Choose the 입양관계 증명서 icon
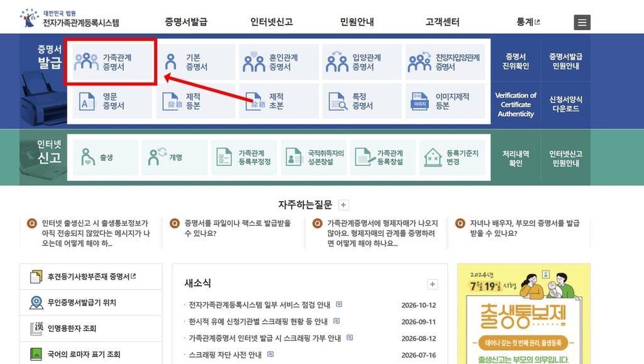The image size is (644, 364). (x=337, y=62)
